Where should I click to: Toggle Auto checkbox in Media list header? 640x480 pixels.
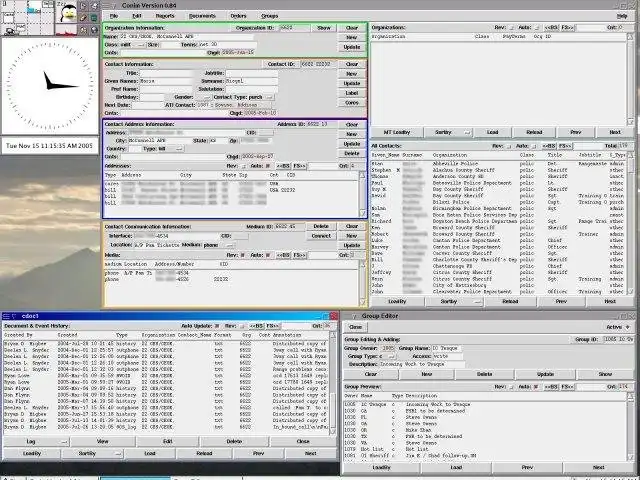(268, 255)
